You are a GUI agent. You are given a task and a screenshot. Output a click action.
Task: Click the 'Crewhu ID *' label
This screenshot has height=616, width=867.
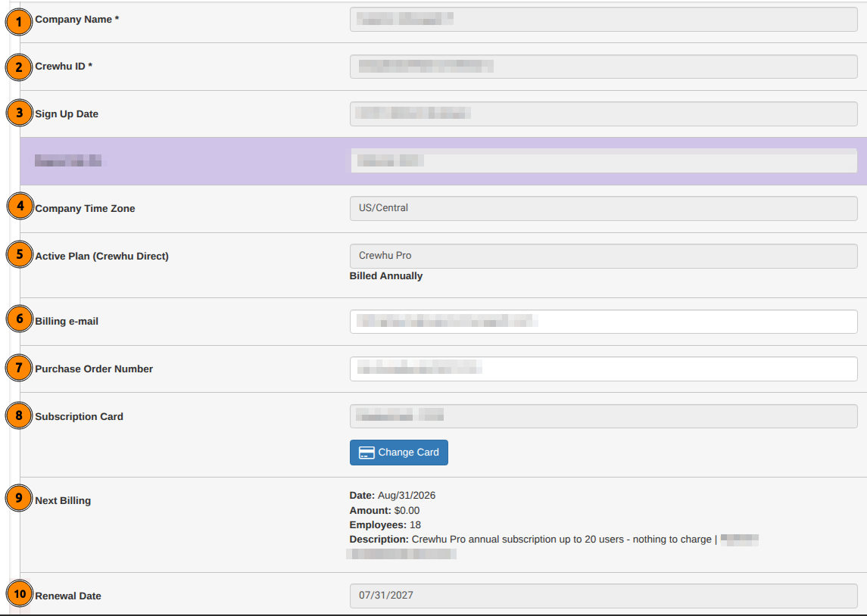(x=64, y=67)
